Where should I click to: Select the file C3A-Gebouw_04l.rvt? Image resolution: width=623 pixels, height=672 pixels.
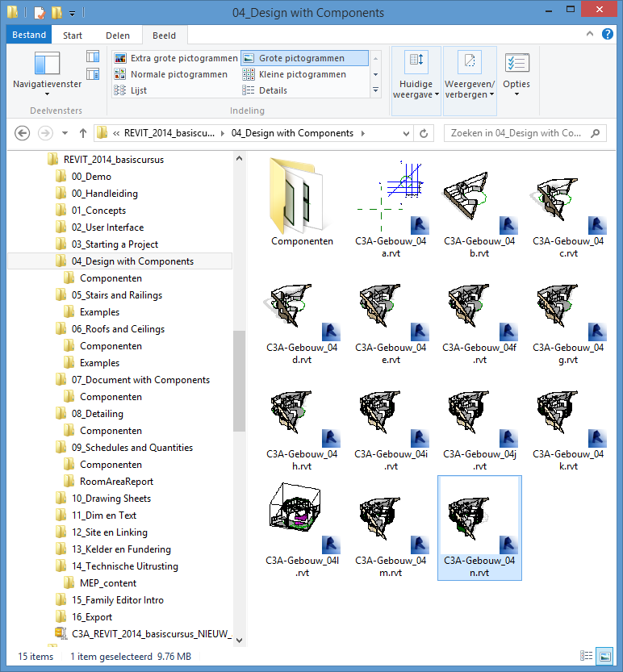tap(302, 529)
